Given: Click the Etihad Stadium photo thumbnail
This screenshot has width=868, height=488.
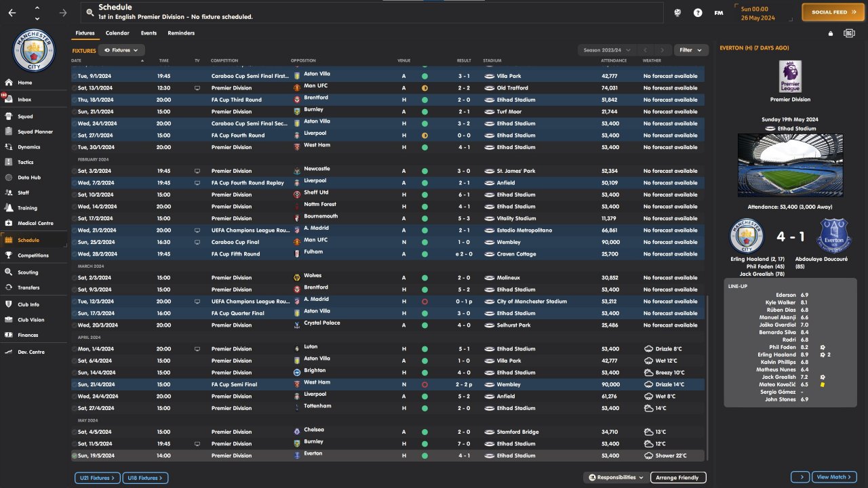Looking at the screenshot, I should pos(790,165).
